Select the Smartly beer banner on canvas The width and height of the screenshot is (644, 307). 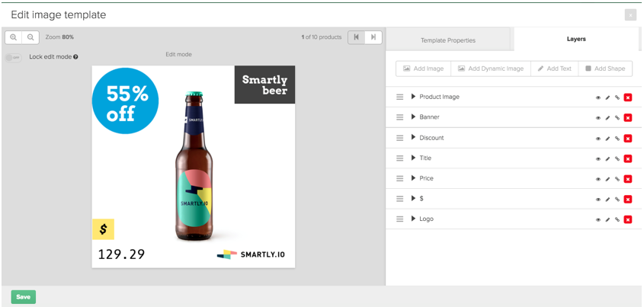point(264,85)
